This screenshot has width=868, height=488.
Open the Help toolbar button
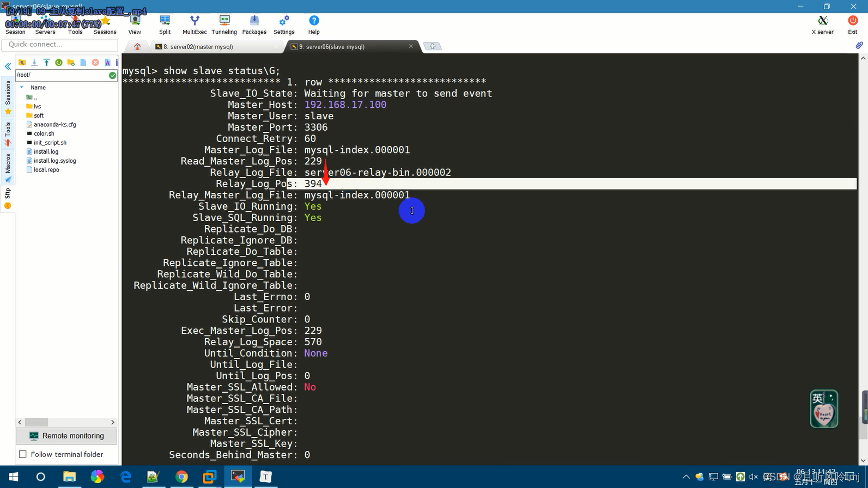(314, 25)
